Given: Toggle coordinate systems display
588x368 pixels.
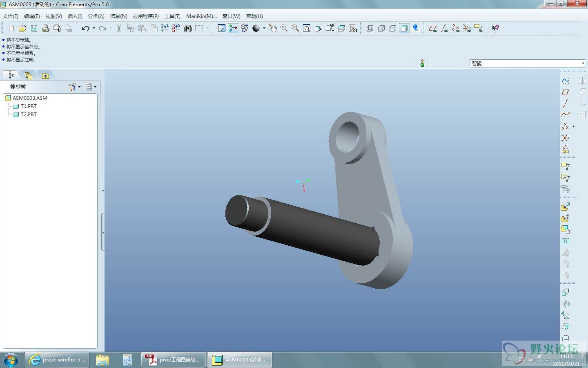Looking at the screenshot, I should coord(467,28).
